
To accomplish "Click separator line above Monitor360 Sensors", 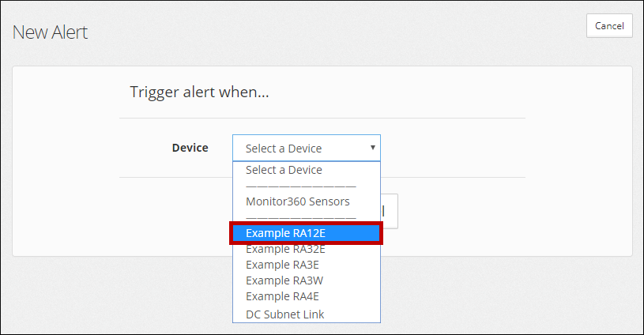I will click(300, 186).
